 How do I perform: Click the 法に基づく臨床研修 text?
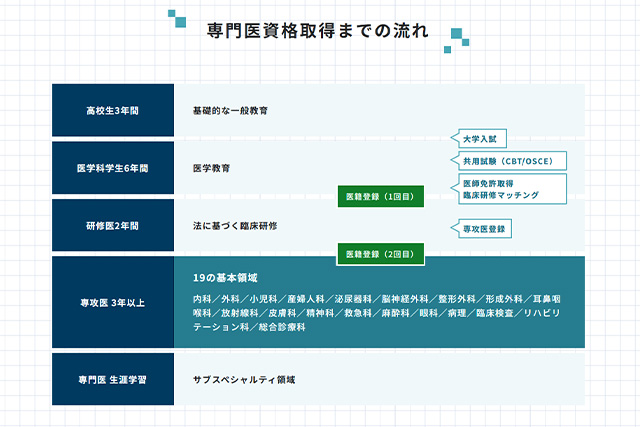235,225
